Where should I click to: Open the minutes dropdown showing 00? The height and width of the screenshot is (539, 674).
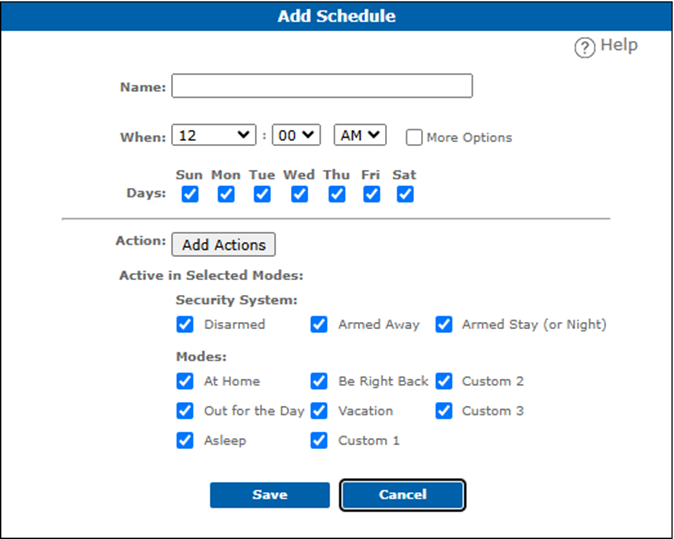point(296,135)
